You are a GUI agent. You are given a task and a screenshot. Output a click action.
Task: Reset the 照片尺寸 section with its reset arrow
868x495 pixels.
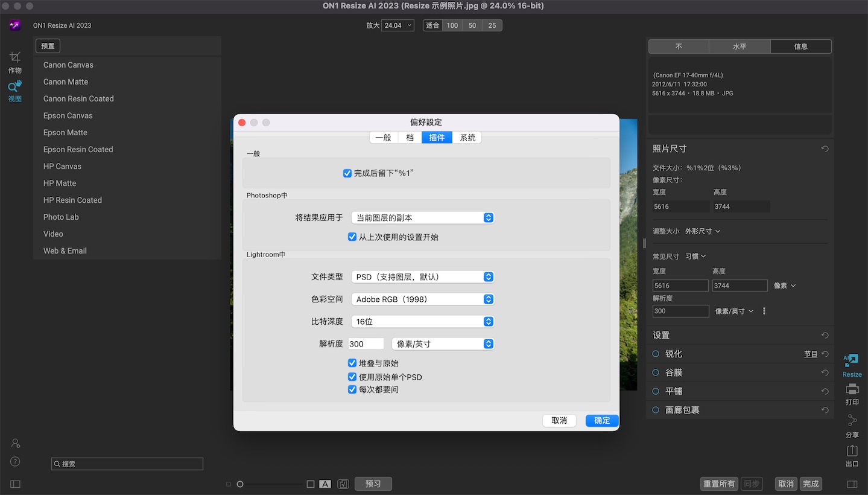(825, 148)
